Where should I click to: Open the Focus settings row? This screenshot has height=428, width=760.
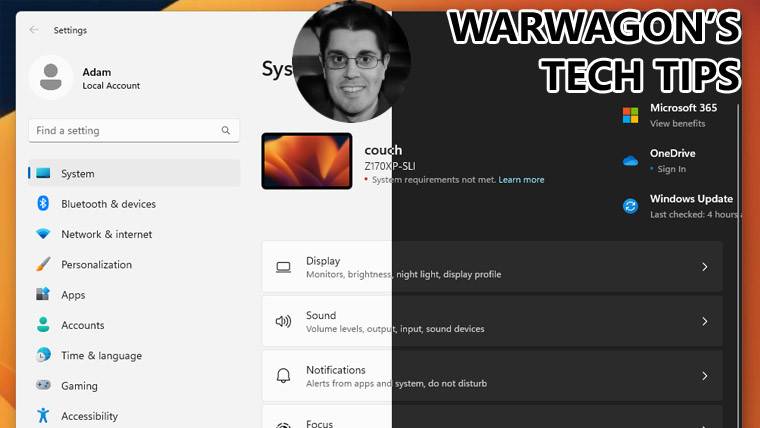pyautogui.click(x=492, y=417)
